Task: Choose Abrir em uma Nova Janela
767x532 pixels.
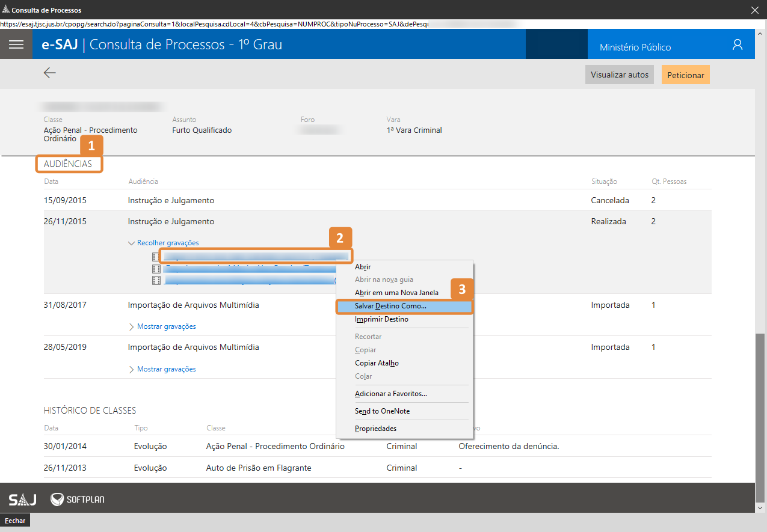Action: [x=396, y=293]
